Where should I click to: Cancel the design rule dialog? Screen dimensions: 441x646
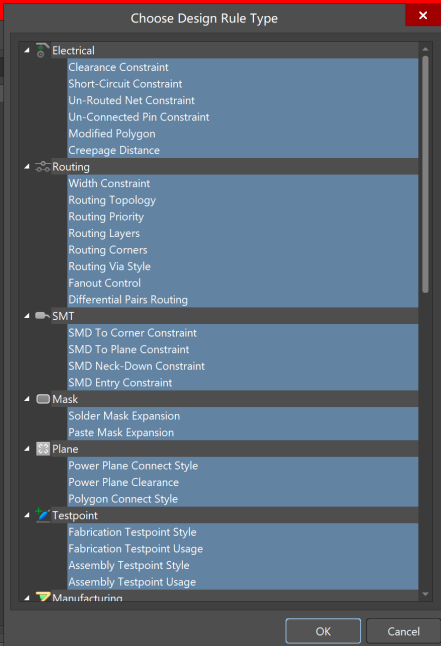coord(403,631)
